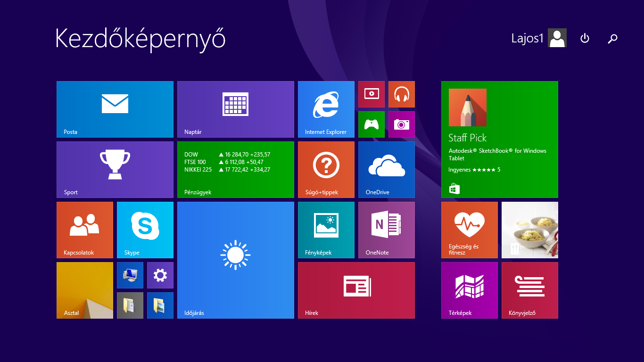This screenshot has height=362, width=644.
Task: Open the Pénzügyek finance tile
Action: [x=236, y=170]
